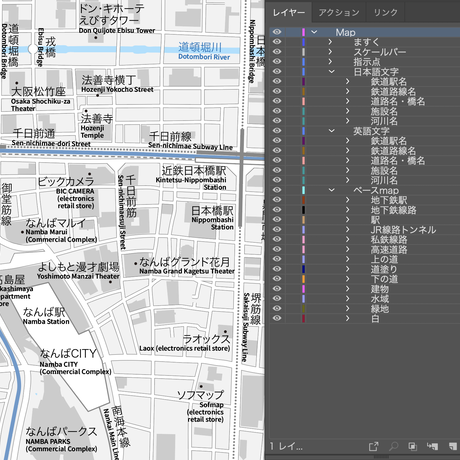Select the 駅 layer

375,220
